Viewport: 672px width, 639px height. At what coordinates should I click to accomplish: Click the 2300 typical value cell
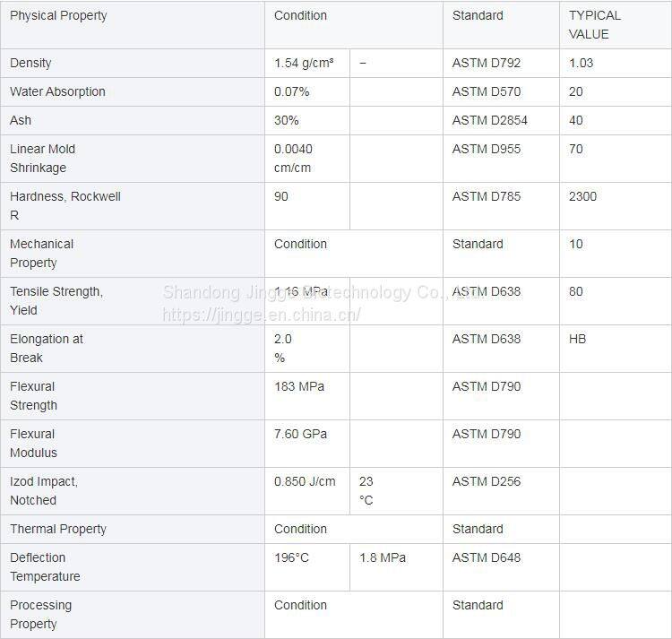[582, 197]
